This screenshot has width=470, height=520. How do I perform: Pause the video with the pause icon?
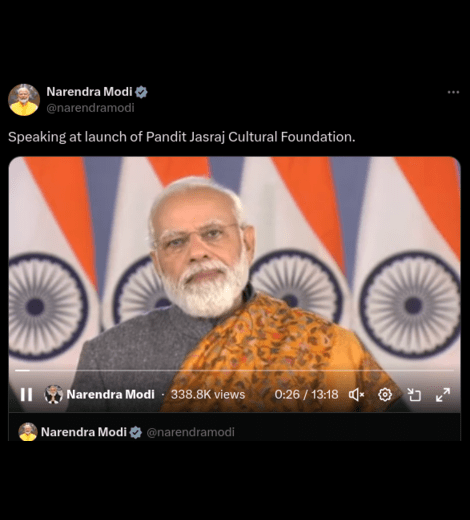click(x=26, y=394)
